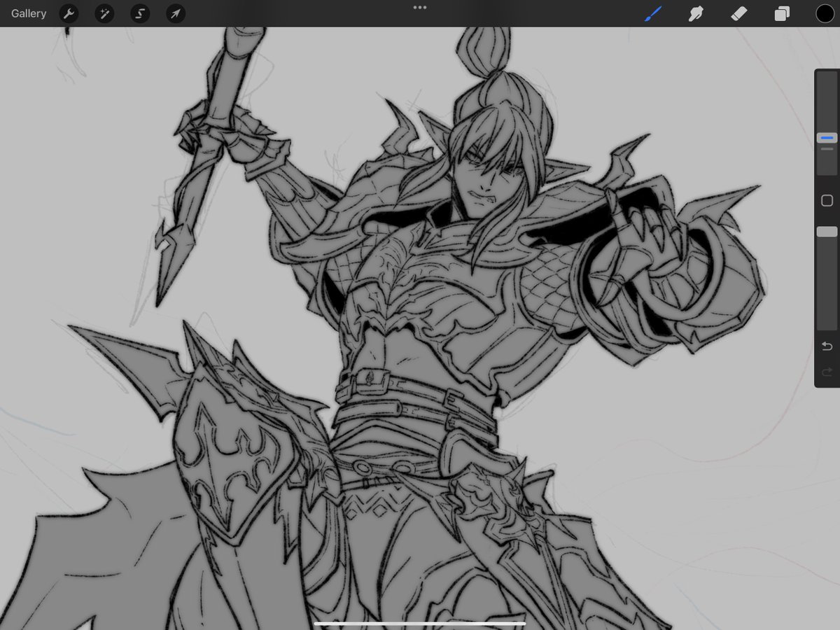Activate the Transform arrow tool
Screen dimensions: 840x630
[x=176, y=13]
